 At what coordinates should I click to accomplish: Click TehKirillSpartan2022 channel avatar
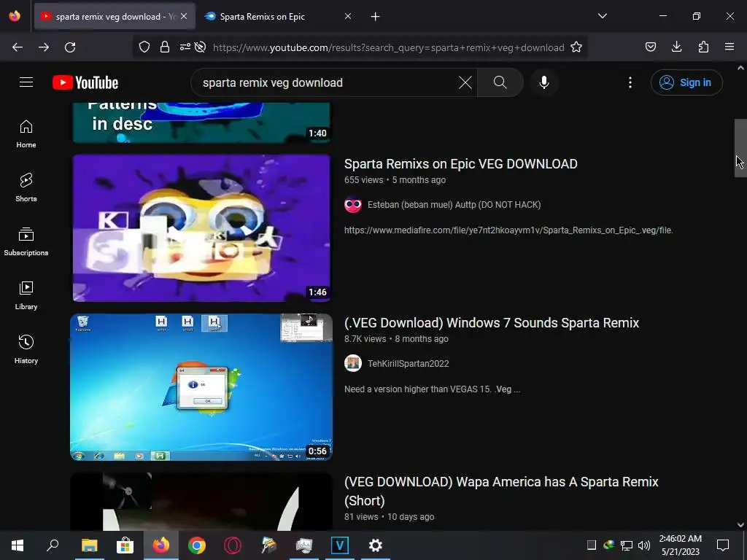353,363
